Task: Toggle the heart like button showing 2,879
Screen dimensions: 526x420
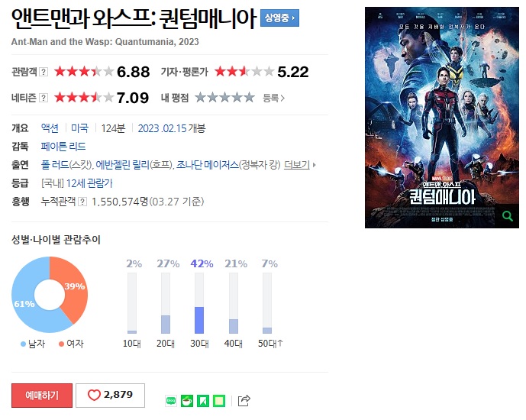Action: [x=111, y=396]
